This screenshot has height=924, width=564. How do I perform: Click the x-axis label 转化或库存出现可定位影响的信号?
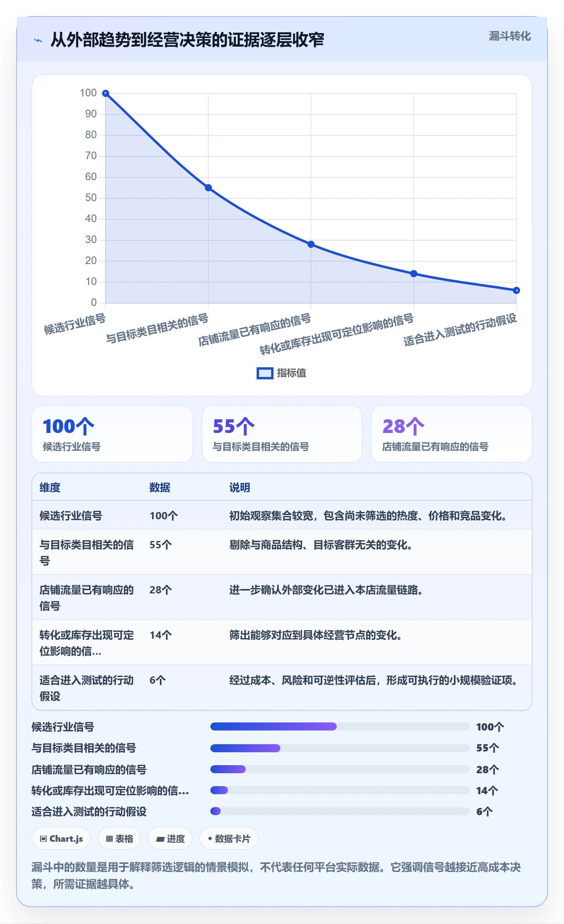click(337, 334)
